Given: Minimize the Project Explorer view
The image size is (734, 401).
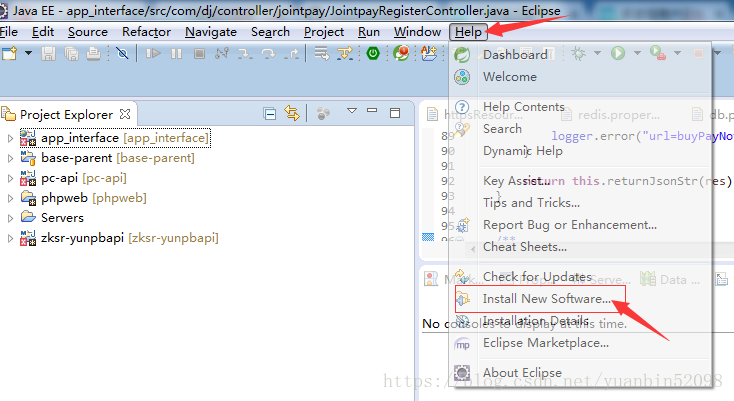Looking at the screenshot, I should tap(373, 110).
